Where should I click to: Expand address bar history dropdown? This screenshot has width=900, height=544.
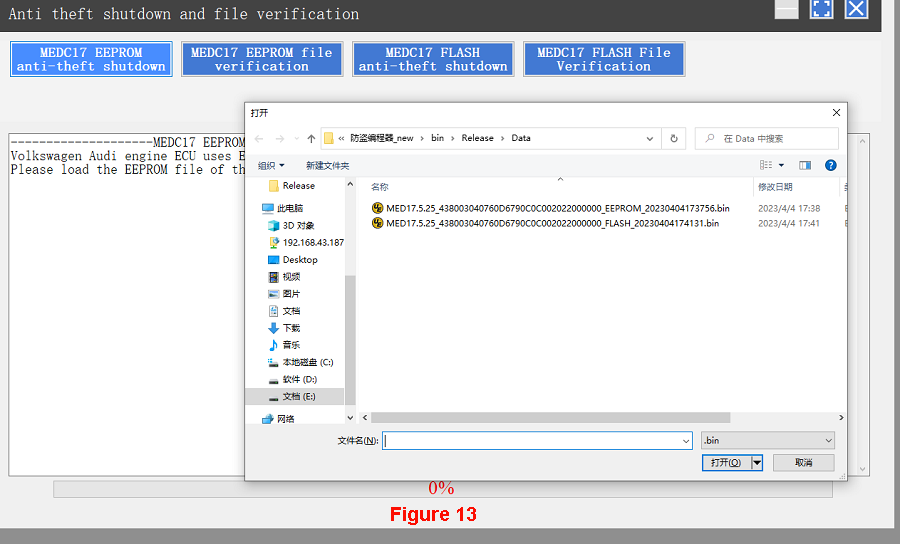(x=650, y=138)
